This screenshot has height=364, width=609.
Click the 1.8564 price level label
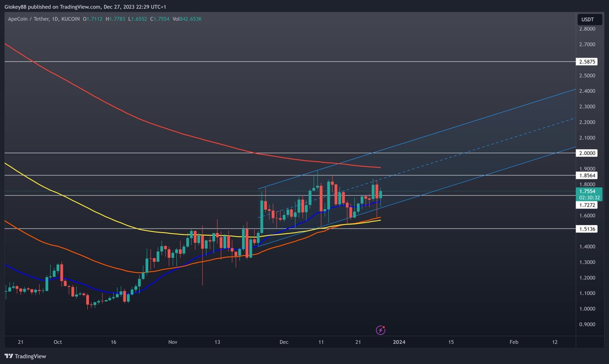click(x=587, y=175)
